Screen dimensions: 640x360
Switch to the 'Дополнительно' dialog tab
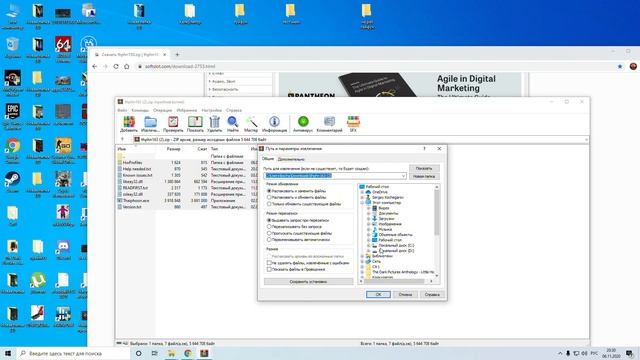pyautogui.click(x=291, y=159)
